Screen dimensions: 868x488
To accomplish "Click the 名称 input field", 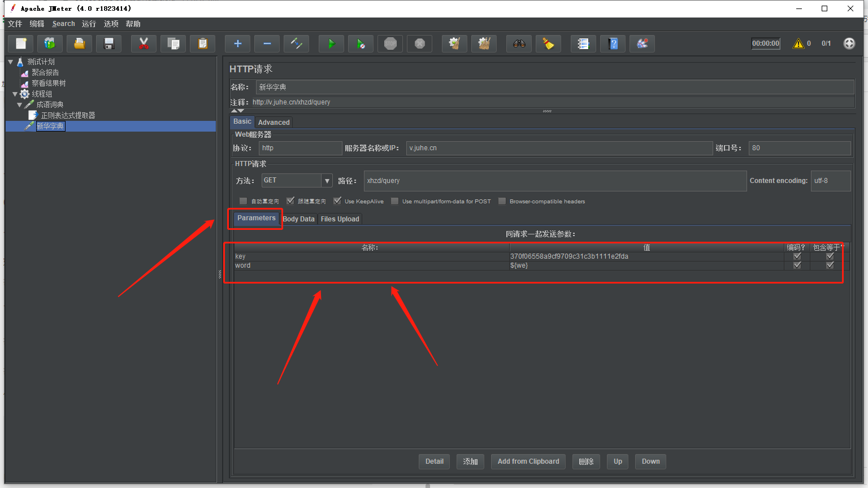I will coord(555,87).
